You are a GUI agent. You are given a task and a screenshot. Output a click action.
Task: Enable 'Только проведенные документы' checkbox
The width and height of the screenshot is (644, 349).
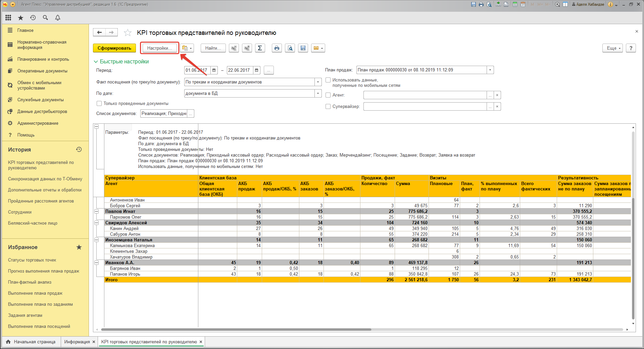coord(99,104)
